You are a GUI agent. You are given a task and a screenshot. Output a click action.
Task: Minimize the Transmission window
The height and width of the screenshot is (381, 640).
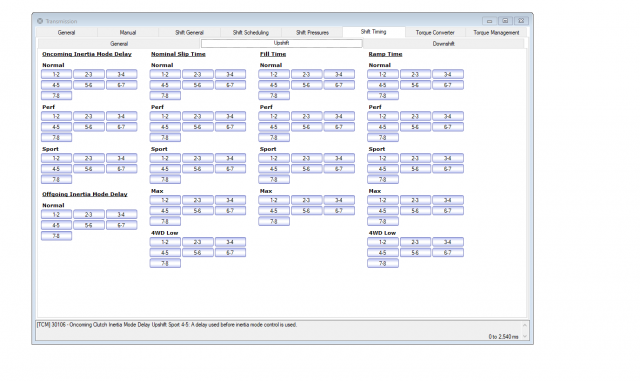pyautogui.click(x=489, y=20)
